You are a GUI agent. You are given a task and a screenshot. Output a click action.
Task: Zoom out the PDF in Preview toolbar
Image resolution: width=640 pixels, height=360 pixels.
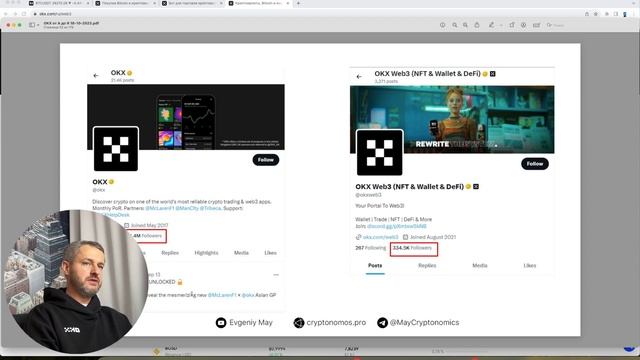pos(455,25)
